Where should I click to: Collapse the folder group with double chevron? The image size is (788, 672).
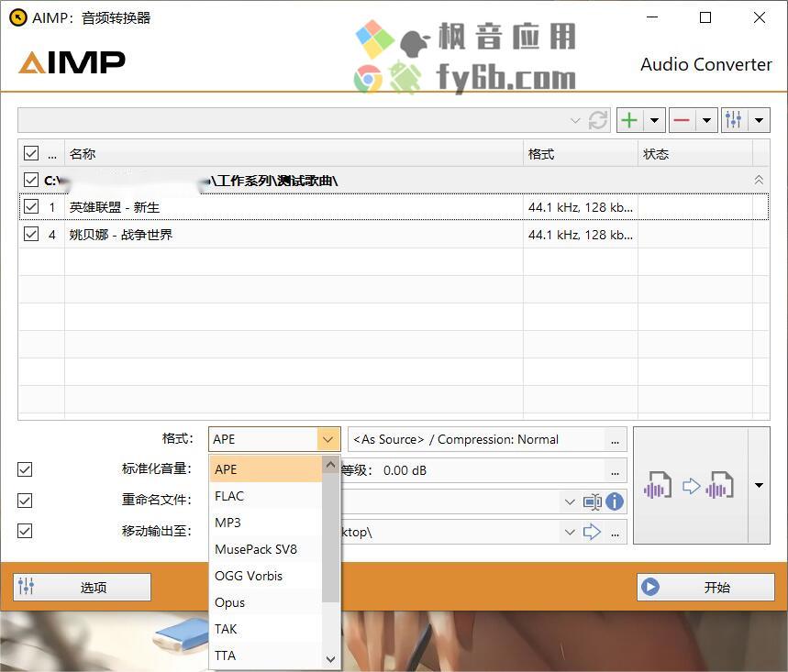coord(759,180)
